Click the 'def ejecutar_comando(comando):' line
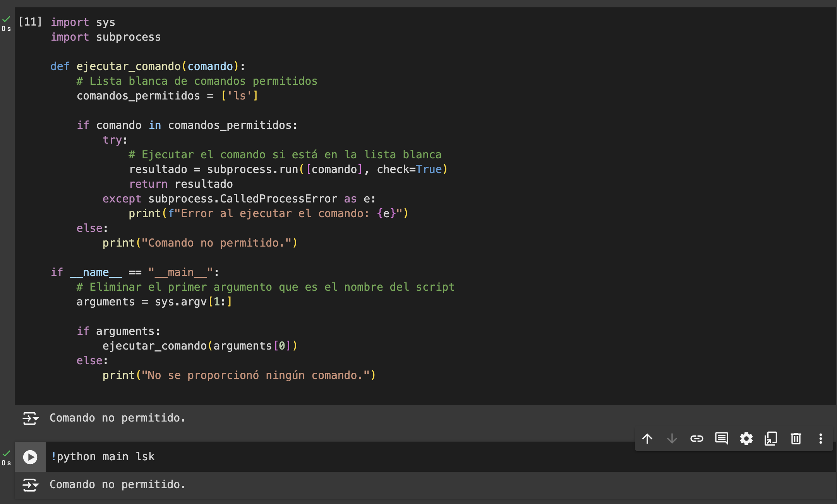Image resolution: width=837 pixels, height=504 pixels. pos(148,67)
